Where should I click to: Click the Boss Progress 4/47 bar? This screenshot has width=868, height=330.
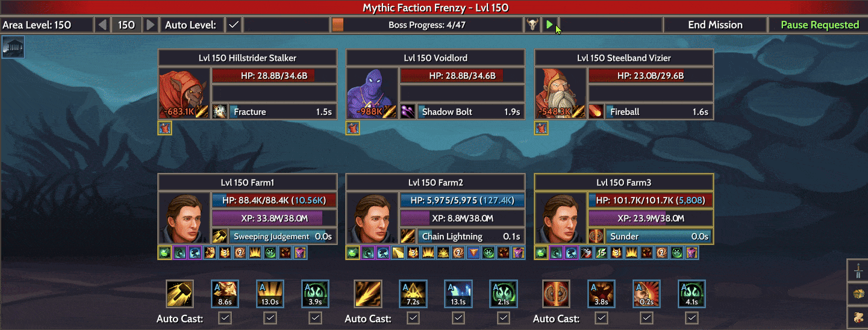pos(427,25)
